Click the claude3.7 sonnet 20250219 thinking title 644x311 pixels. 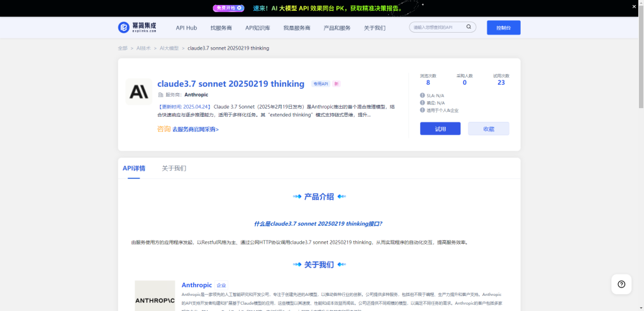pyautogui.click(x=231, y=84)
